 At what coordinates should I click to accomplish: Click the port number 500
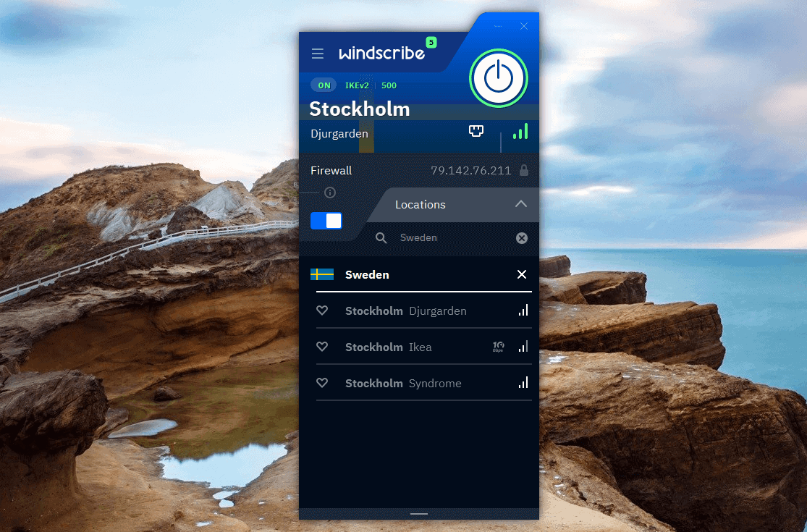pyautogui.click(x=389, y=85)
